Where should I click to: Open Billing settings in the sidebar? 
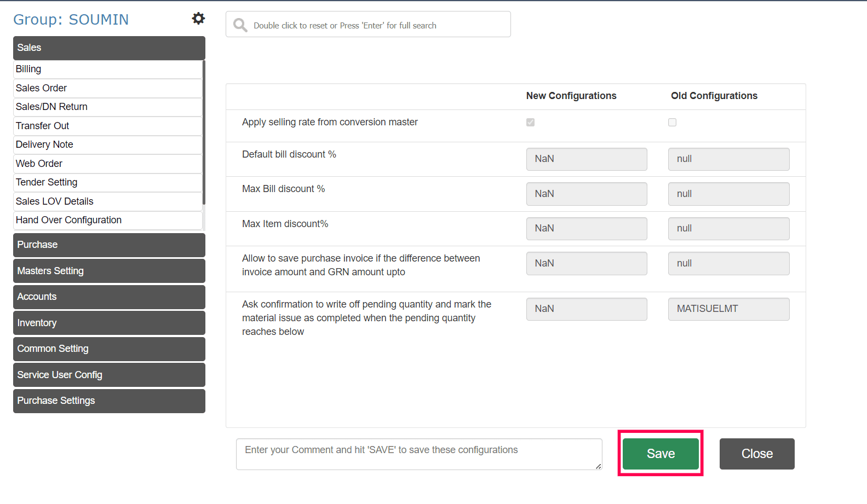(107, 69)
